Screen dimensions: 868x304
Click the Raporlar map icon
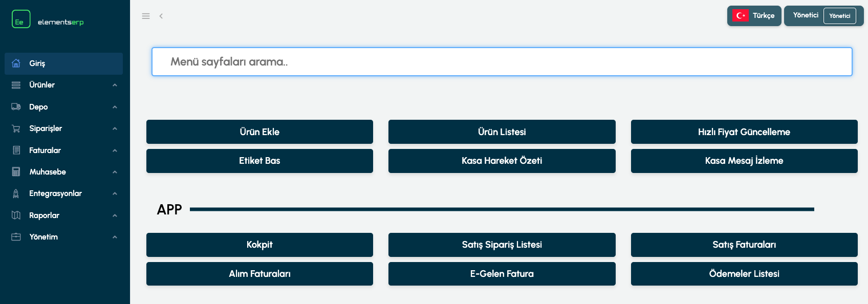pyautogui.click(x=16, y=215)
